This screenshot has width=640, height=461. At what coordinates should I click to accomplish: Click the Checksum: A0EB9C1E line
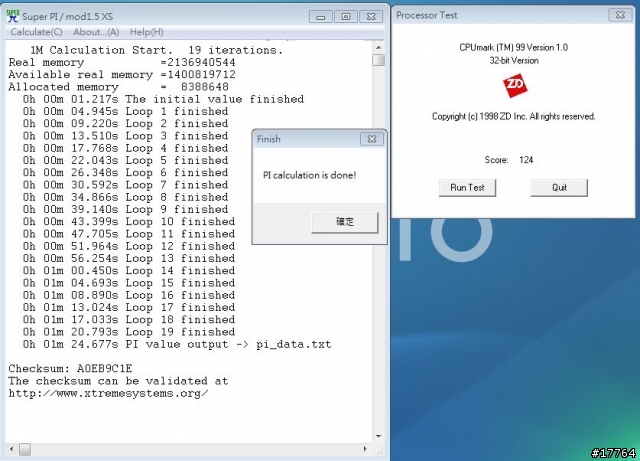pos(70,369)
